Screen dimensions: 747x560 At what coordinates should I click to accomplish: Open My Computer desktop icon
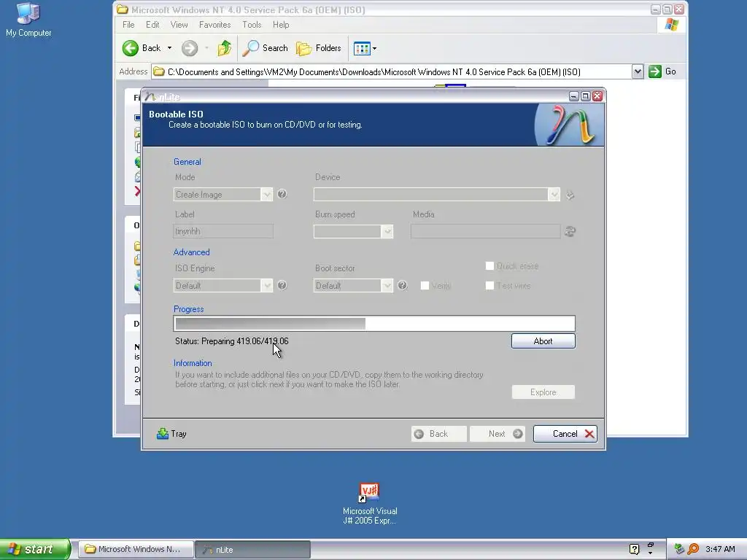(28, 20)
